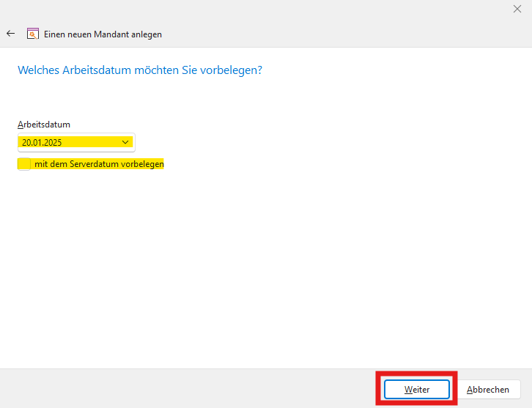Click the blue heading about Arbeitsdatum

pyautogui.click(x=139, y=70)
